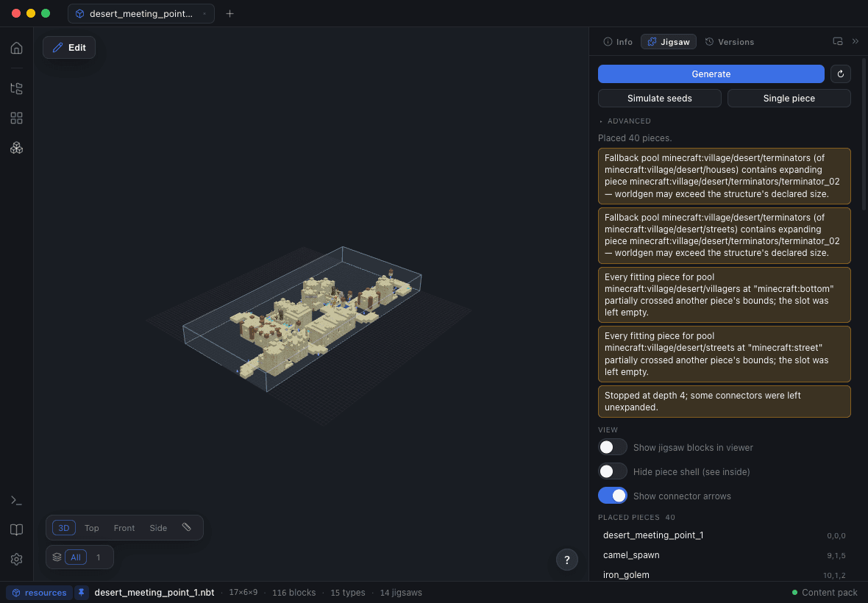Toggle Hide piece shell switch
The height and width of the screenshot is (603, 868).
[x=612, y=471]
